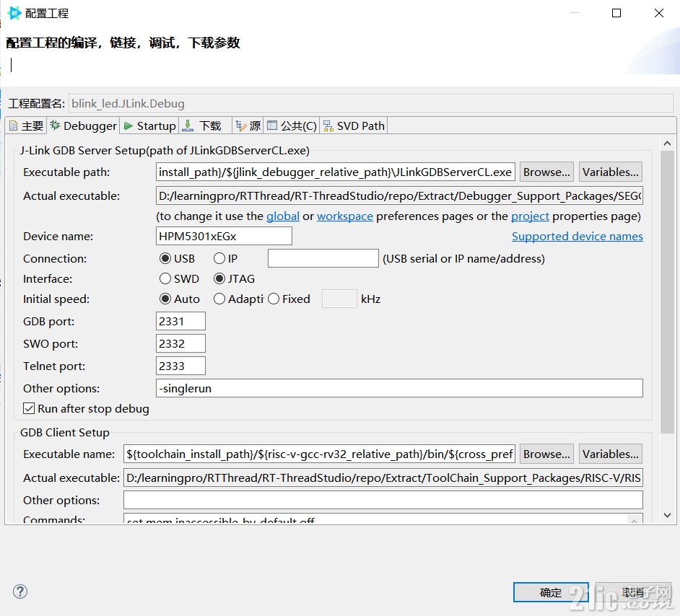Open the project properties link
This screenshot has height=616, width=680.
click(530, 216)
